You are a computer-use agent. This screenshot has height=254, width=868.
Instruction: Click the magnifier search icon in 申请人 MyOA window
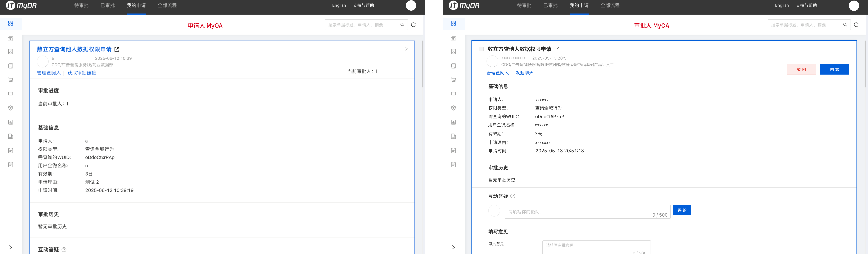tap(402, 25)
